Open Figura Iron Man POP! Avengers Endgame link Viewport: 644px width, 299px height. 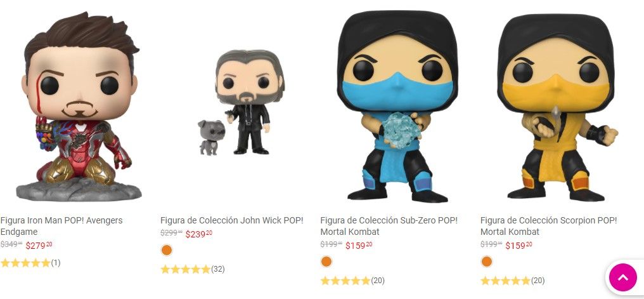point(61,226)
